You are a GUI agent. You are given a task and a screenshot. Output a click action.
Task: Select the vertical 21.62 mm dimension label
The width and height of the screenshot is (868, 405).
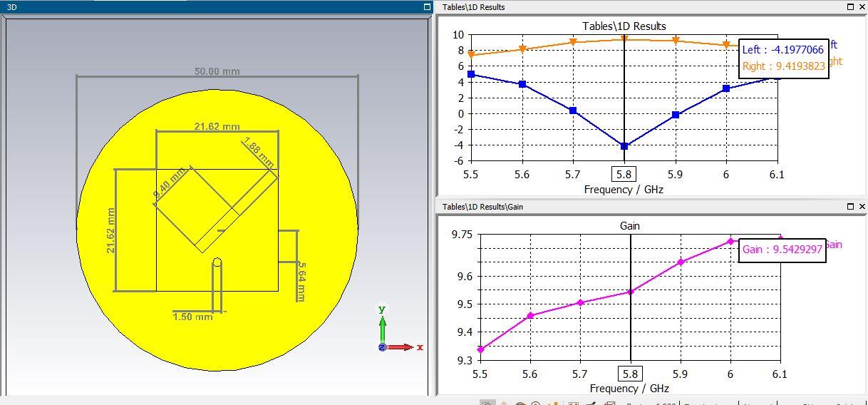tap(110, 230)
